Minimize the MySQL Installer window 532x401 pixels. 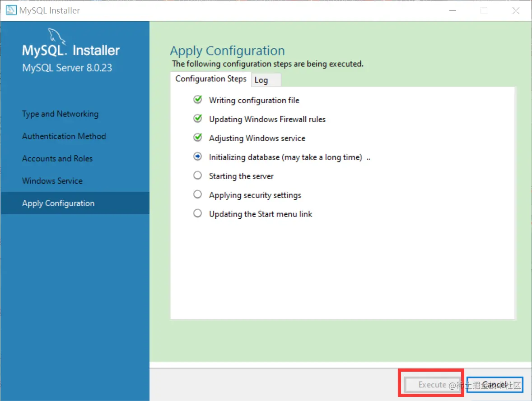coord(453,10)
